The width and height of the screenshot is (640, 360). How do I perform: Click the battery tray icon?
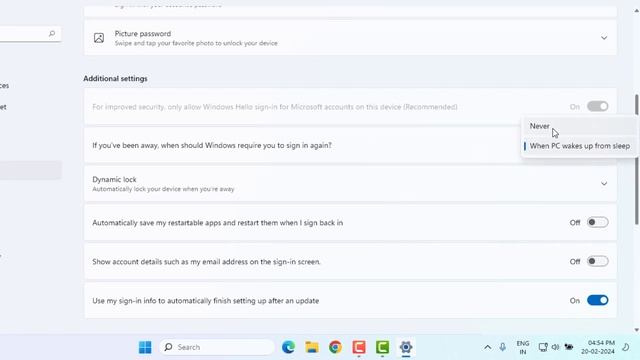569,347
